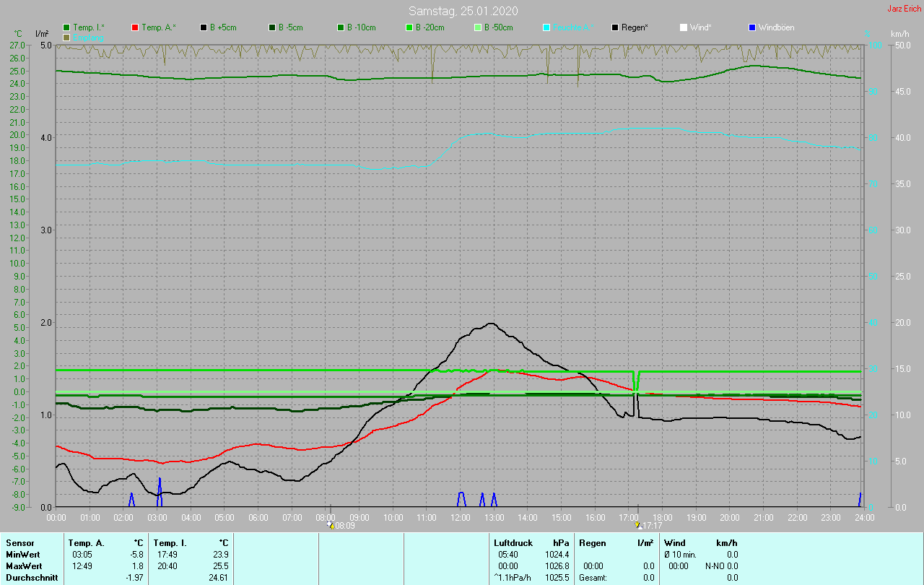Click the cyan legend swatch before Regen
Image resolution: width=924 pixels, height=585 pixels.
click(x=546, y=27)
